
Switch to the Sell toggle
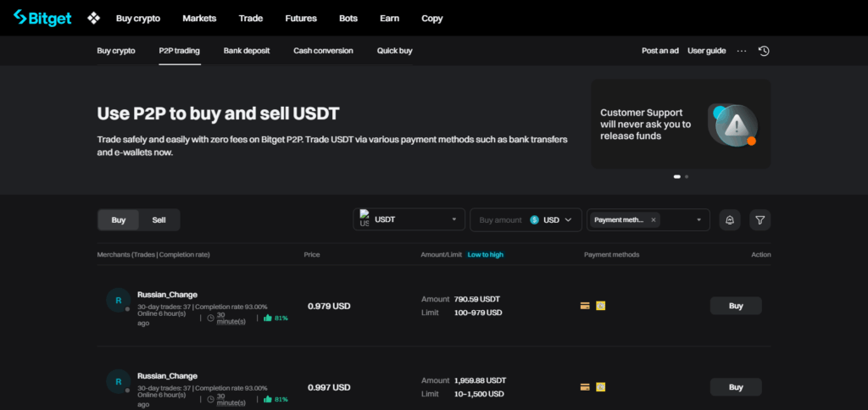159,219
